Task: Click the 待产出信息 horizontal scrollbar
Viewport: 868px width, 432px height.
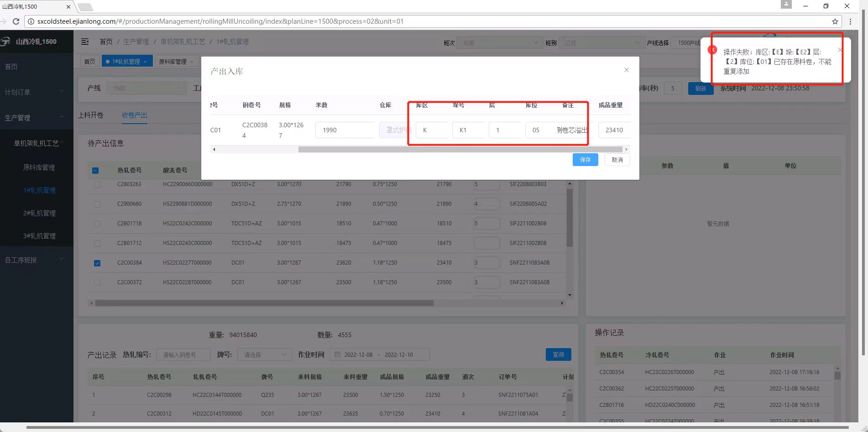Action: (264, 303)
